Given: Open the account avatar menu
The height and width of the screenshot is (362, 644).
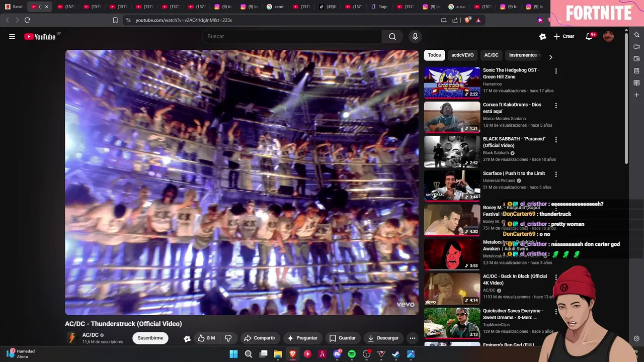Looking at the screenshot, I should pyautogui.click(x=608, y=36).
